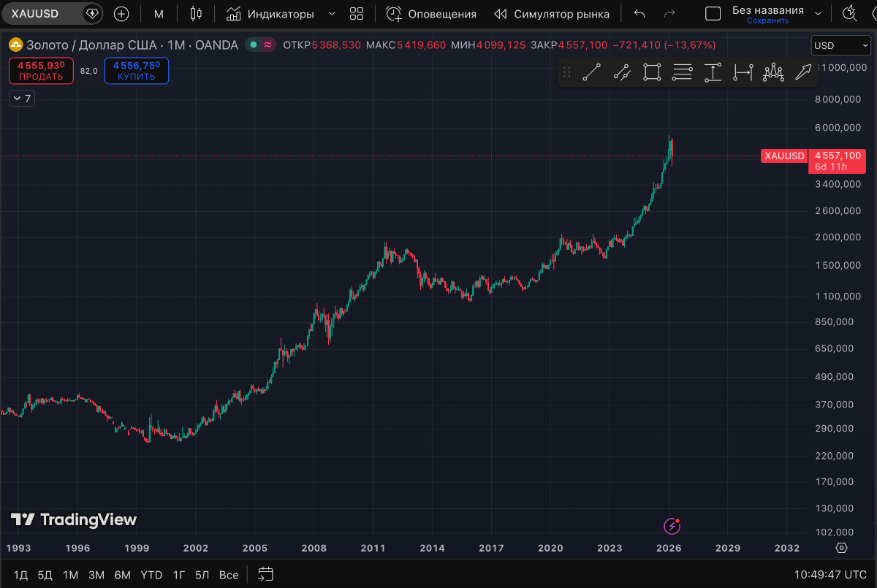This screenshot has height=588, width=877.
Task: Click the lightning bolt icon on the chart
Action: 671,526
